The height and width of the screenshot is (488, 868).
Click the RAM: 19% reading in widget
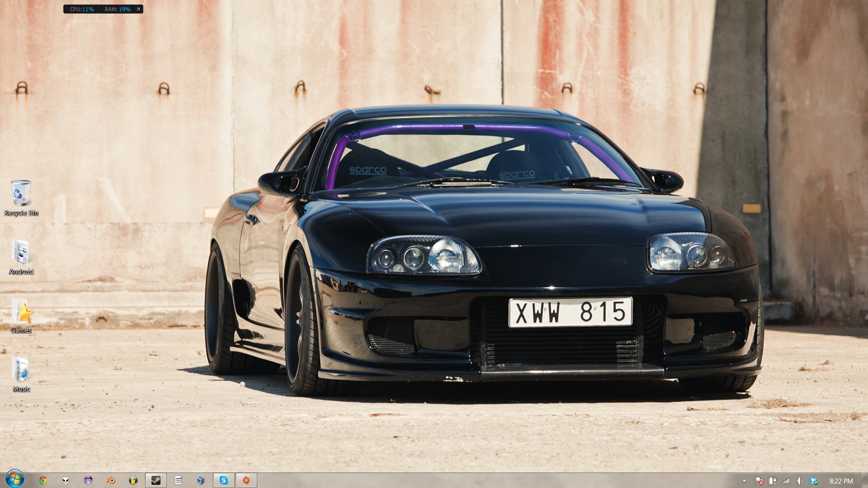pos(118,9)
